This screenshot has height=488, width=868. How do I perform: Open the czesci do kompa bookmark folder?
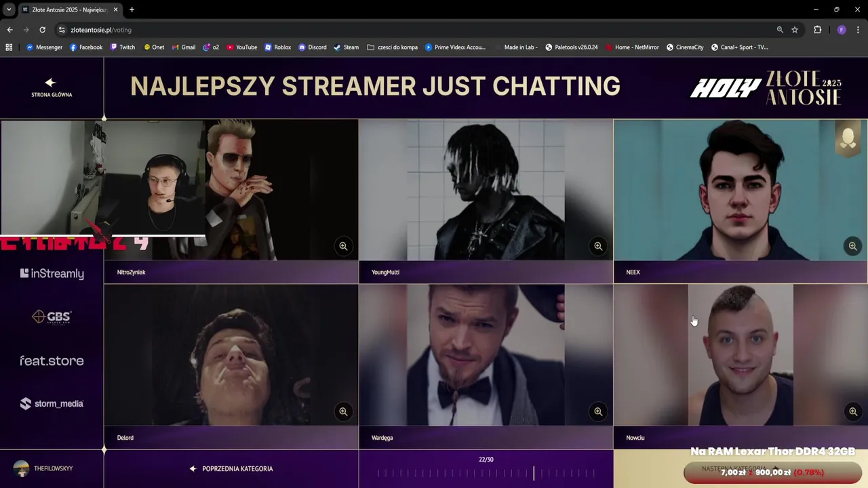coord(392,47)
